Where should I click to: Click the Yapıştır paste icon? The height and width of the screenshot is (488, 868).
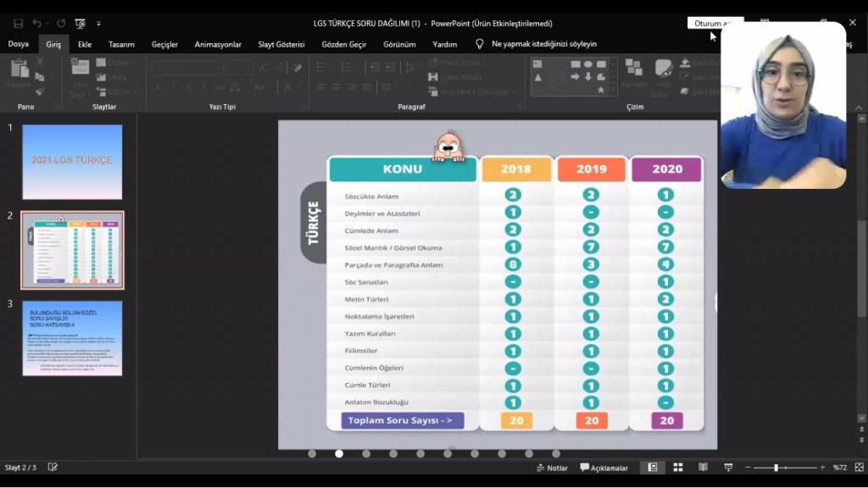(19, 73)
